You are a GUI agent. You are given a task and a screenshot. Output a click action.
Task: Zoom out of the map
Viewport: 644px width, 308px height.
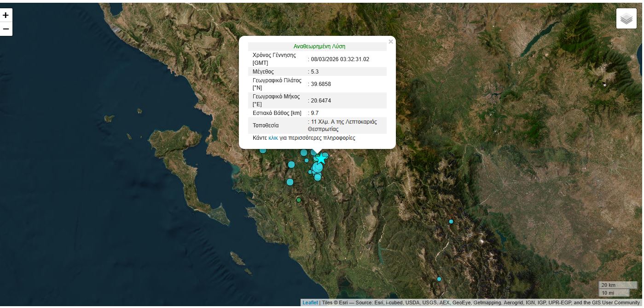6,29
